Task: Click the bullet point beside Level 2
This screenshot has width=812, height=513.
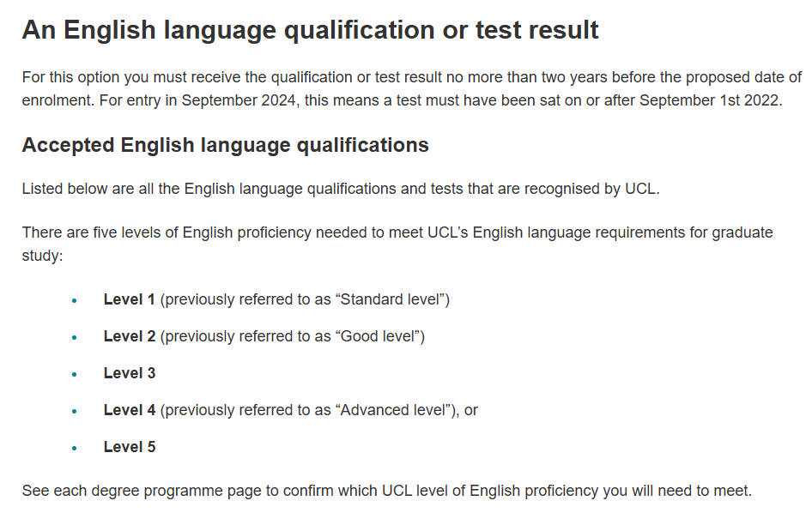Action: (x=75, y=337)
